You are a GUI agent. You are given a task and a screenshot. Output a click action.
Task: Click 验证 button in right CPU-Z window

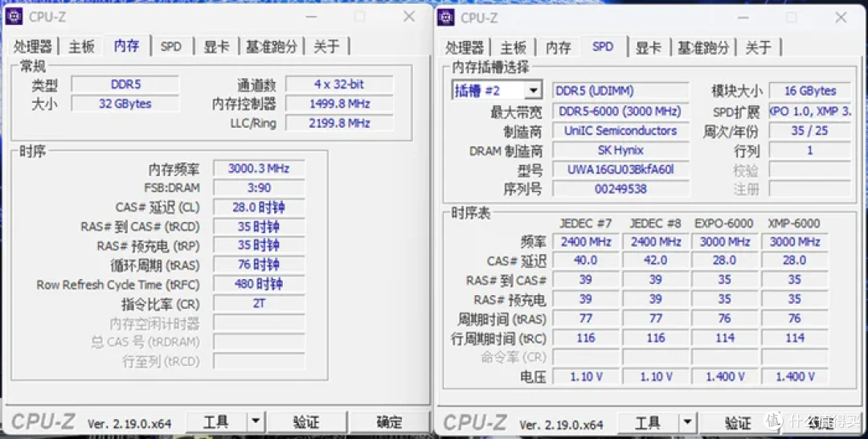739,424
